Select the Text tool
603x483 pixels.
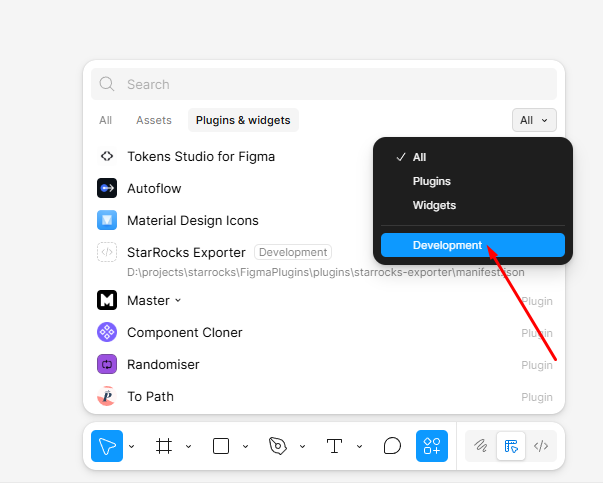click(334, 446)
